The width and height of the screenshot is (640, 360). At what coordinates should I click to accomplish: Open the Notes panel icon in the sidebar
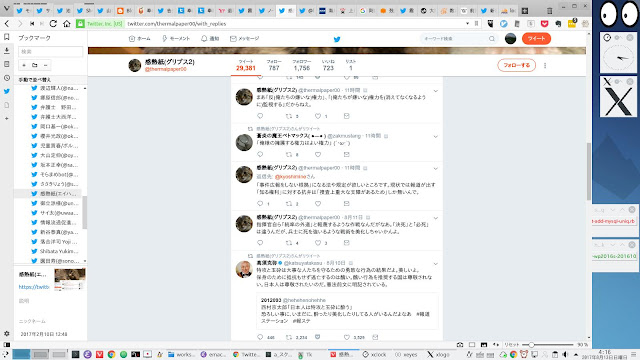pyautogui.click(x=7, y=64)
